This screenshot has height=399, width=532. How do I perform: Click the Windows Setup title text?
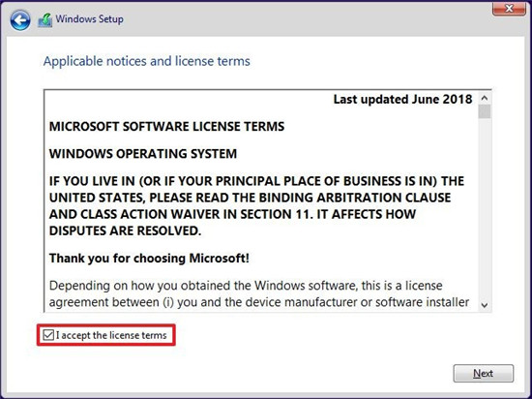[x=90, y=19]
